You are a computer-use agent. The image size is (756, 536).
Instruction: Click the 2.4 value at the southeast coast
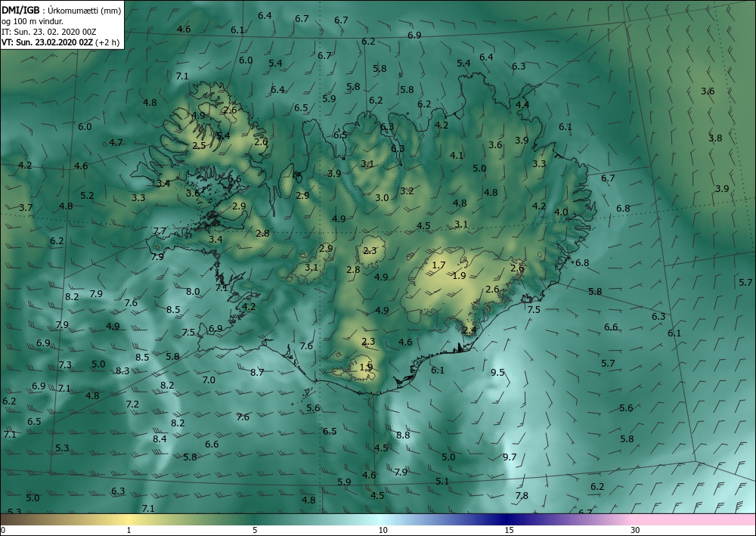click(469, 330)
